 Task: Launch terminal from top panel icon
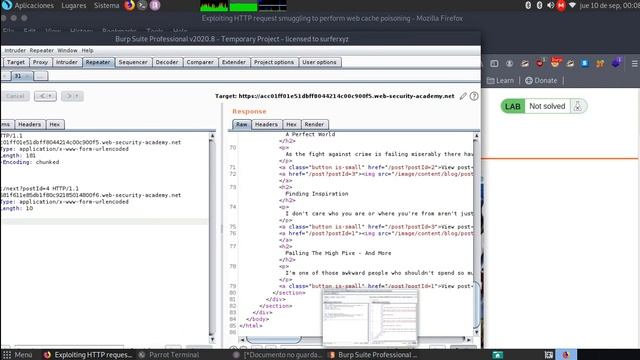(142, 5)
